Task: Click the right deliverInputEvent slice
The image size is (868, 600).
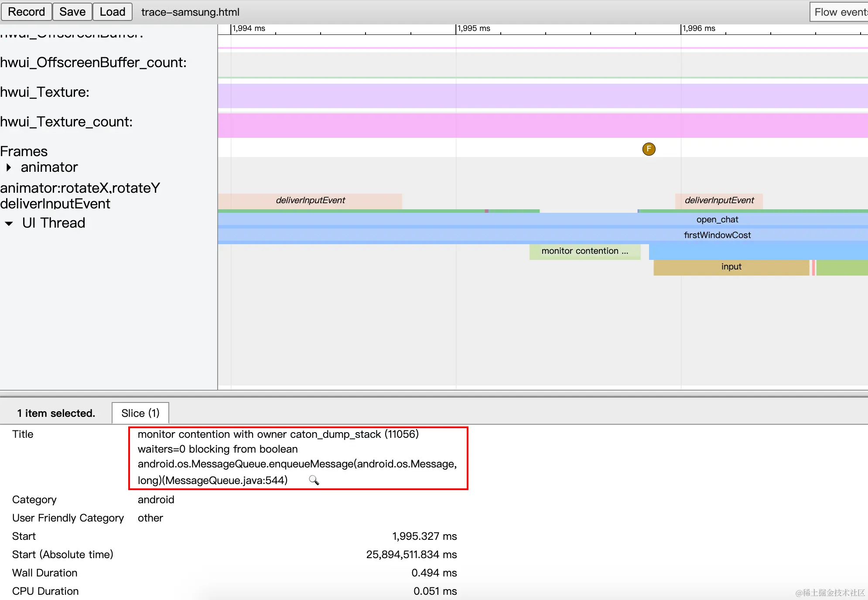Action: point(719,201)
